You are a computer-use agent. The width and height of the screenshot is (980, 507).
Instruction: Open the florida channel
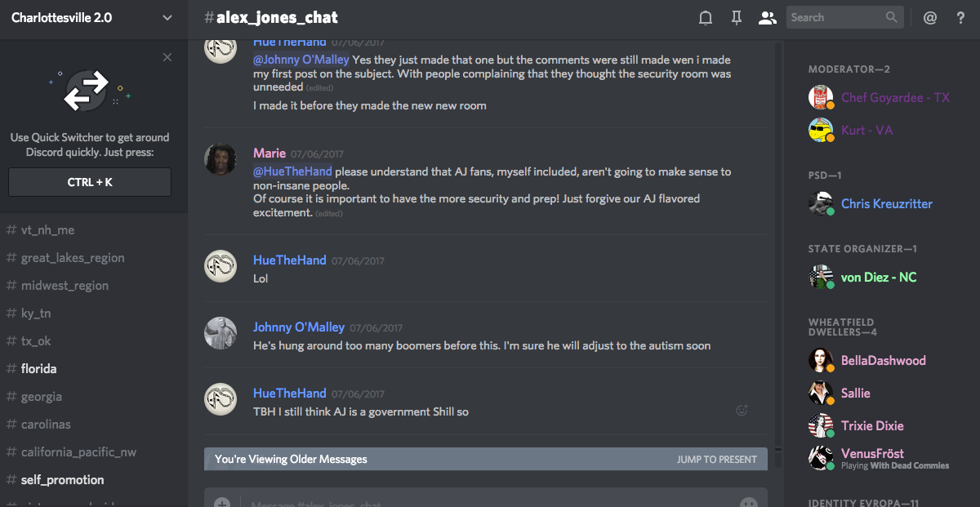[39, 368]
